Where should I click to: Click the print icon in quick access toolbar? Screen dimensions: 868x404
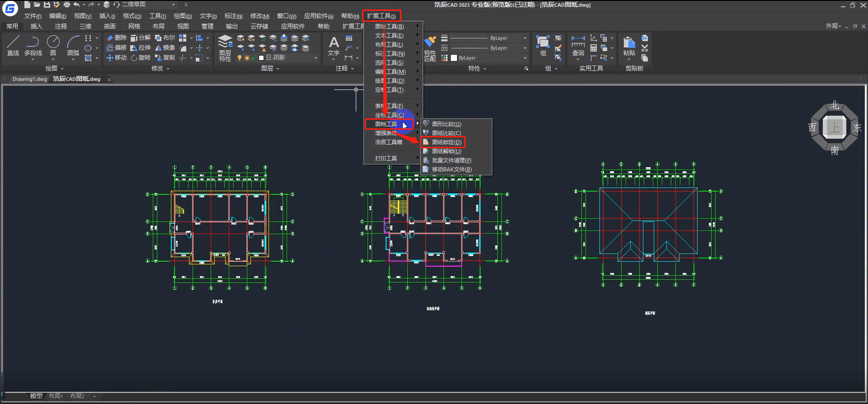[x=67, y=5]
